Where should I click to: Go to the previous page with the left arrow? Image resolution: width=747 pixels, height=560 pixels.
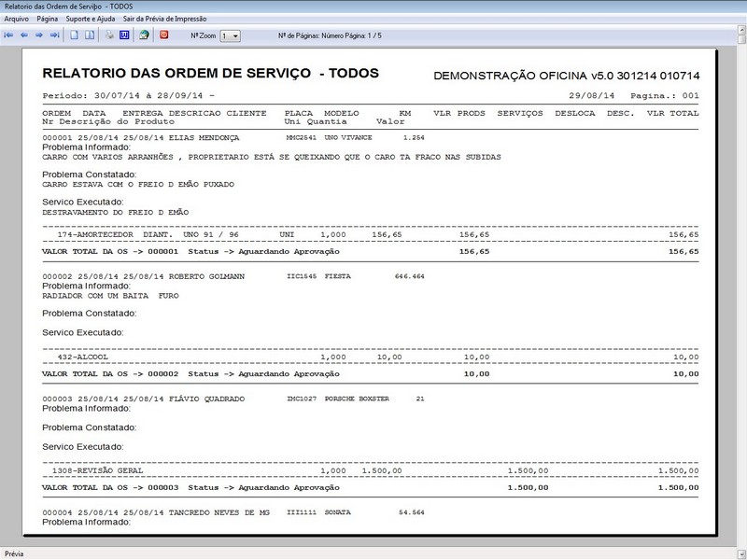tap(24, 35)
